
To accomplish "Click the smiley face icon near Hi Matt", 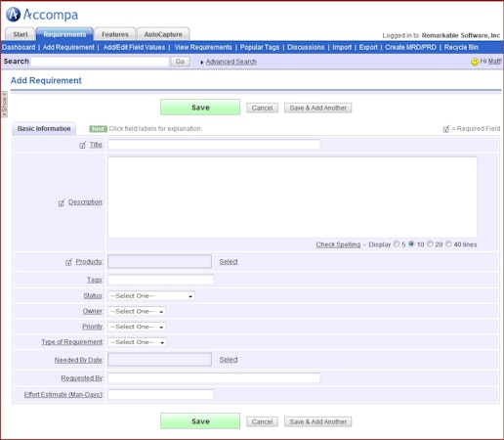I will point(475,62).
